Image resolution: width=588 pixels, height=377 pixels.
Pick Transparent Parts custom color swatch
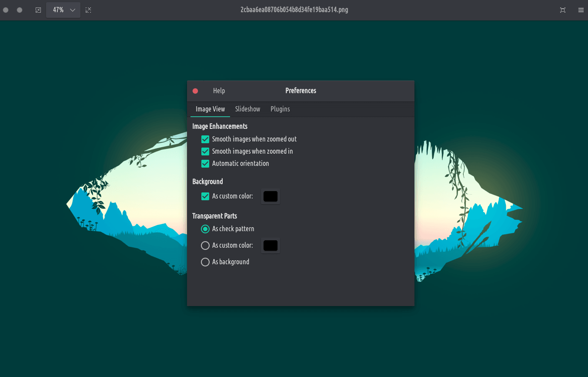pyautogui.click(x=270, y=246)
